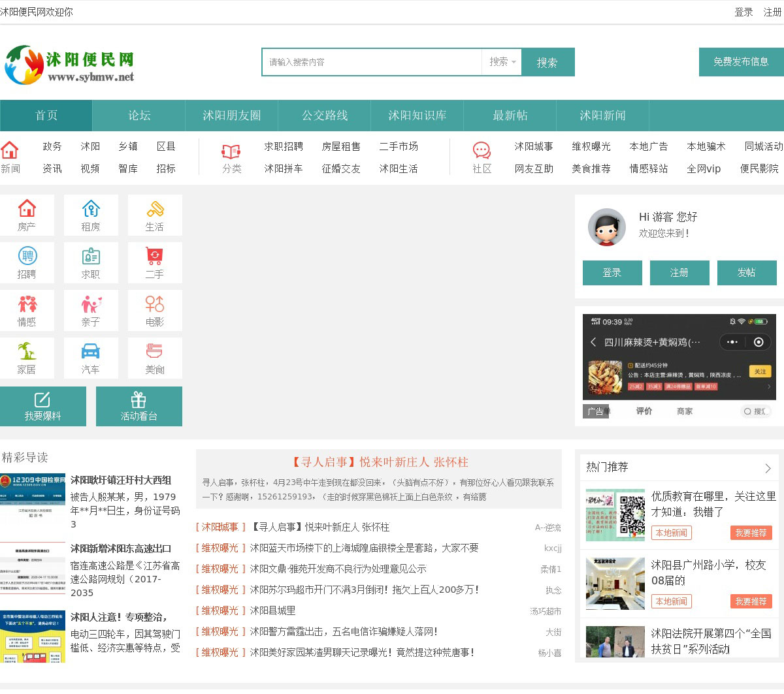Image resolution: width=784 pixels, height=694 pixels.
Task: Select the 汽车 car category icon
Action: [x=91, y=352]
